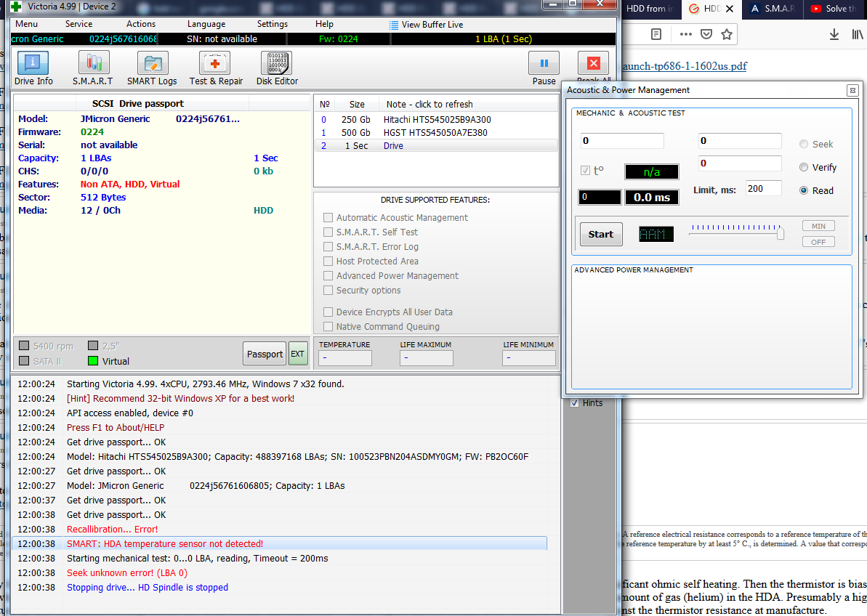
Task: Open SMART Logs
Action: pyautogui.click(x=152, y=68)
